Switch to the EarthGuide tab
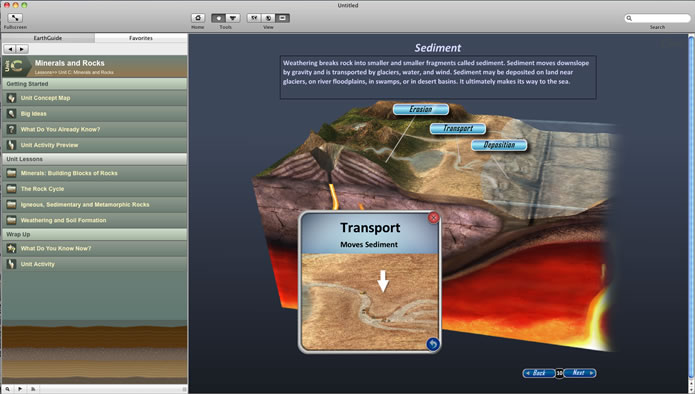Image resolution: width=695 pixels, height=394 pixels. coord(48,38)
